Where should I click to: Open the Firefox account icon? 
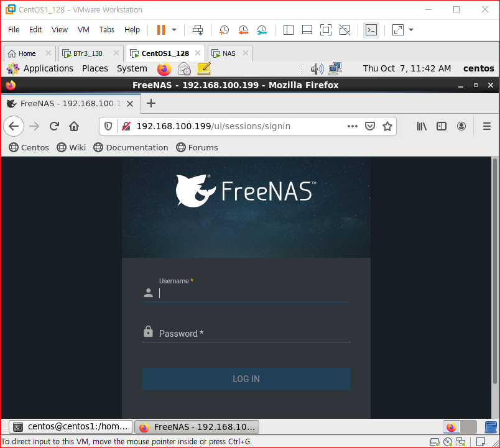[x=461, y=127]
